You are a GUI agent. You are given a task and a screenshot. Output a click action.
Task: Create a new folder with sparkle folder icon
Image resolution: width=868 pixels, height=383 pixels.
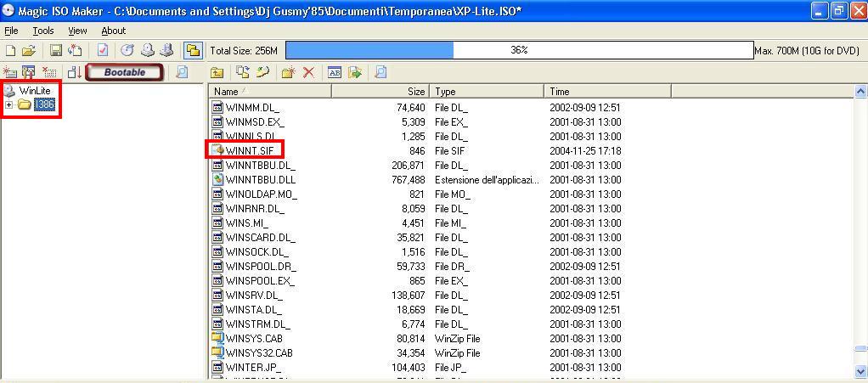pyautogui.click(x=289, y=72)
